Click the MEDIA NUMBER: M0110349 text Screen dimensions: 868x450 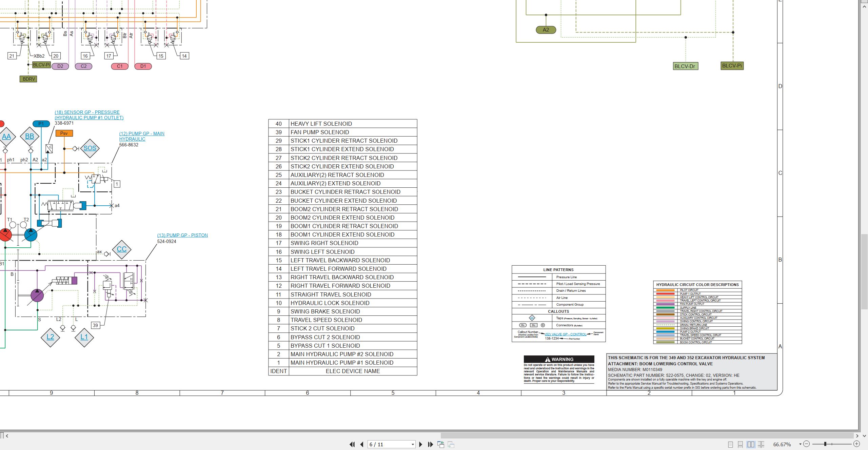tap(635, 370)
